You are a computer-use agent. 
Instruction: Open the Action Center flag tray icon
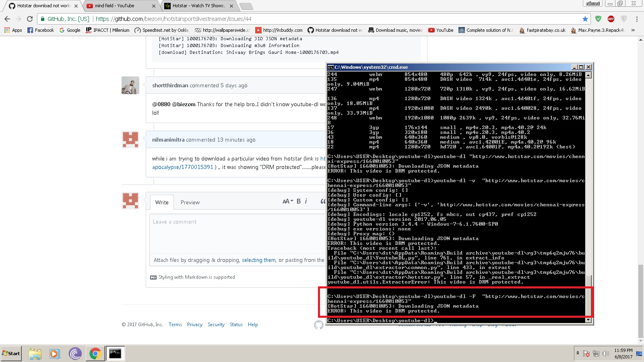pyautogui.click(x=586, y=354)
